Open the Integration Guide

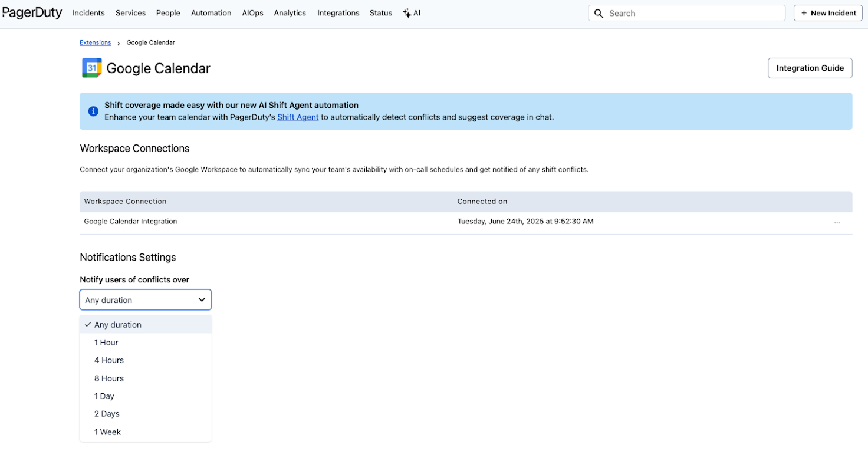pyautogui.click(x=810, y=68)
